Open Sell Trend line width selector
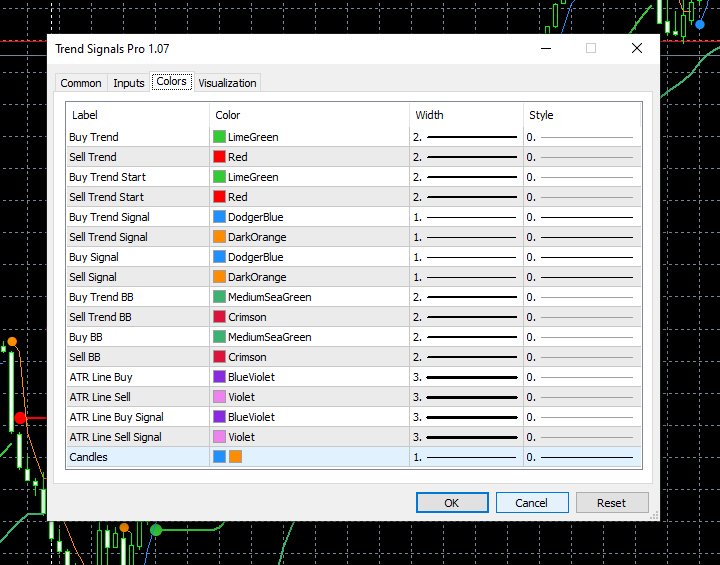The height and width of the screenshot is (565, 720). coord(466,157)
